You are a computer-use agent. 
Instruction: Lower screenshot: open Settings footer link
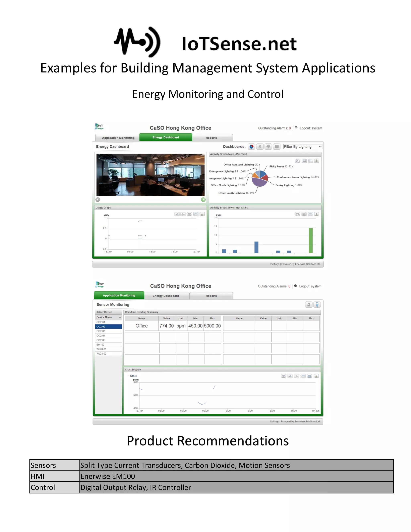(274, 421)
